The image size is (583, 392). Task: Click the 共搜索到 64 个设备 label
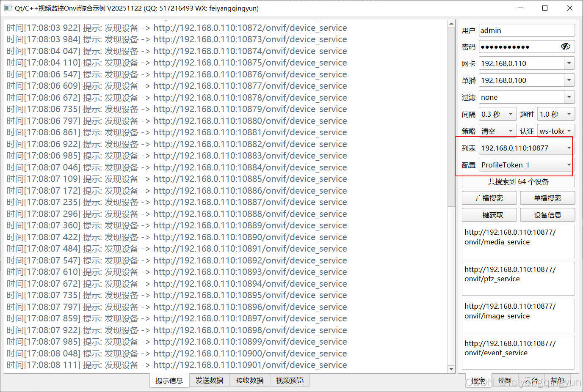(x=518, y=181)
